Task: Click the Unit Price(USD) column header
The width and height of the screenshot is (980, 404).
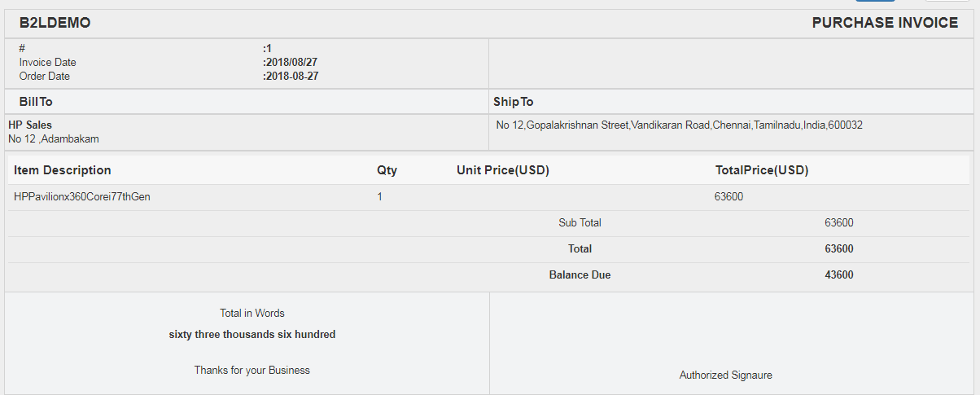Action: pyautogui.click(x=502, y=170)
